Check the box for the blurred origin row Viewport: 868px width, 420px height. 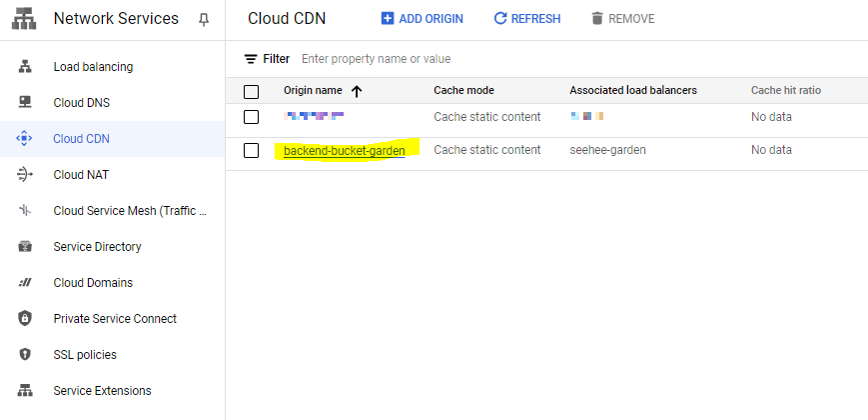252,117
